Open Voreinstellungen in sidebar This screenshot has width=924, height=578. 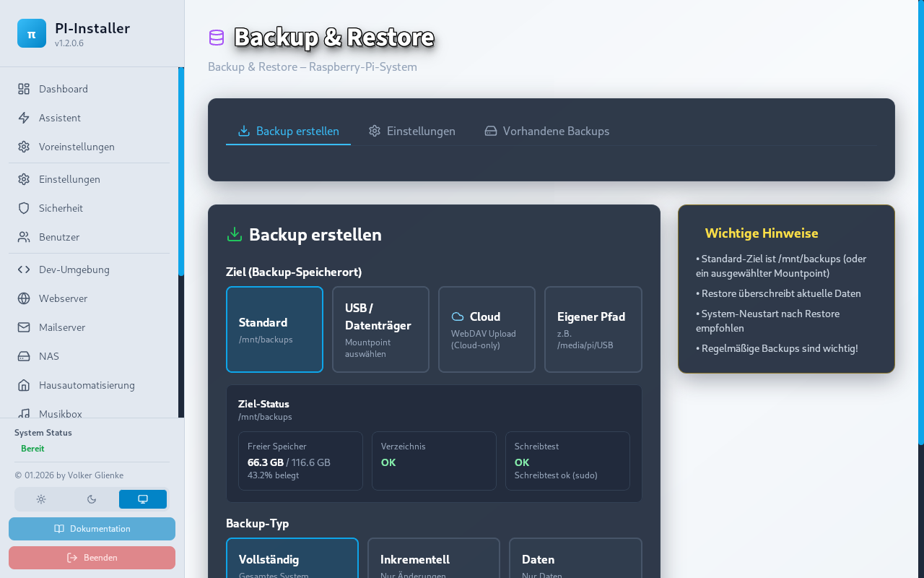pyautogui.click(x=89, y=147)
